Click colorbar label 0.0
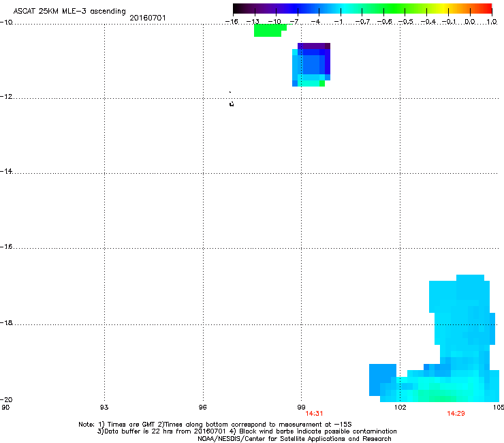This screenshot has height=443, width=504. 470,22
